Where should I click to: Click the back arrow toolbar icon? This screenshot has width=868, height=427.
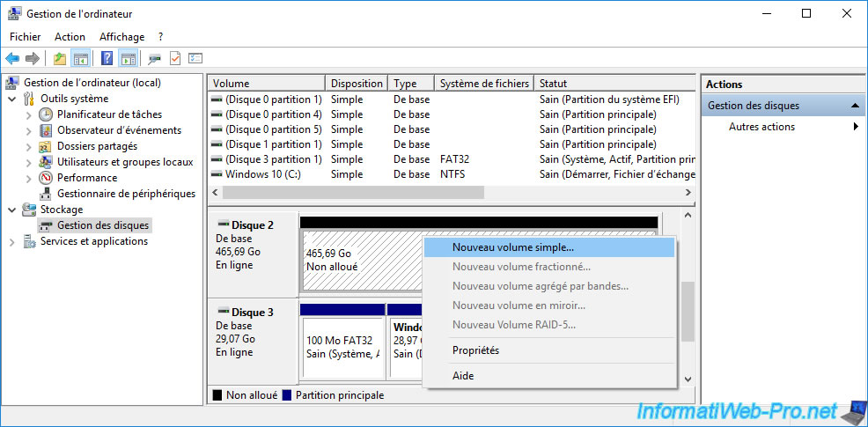(x=12, y=59)
